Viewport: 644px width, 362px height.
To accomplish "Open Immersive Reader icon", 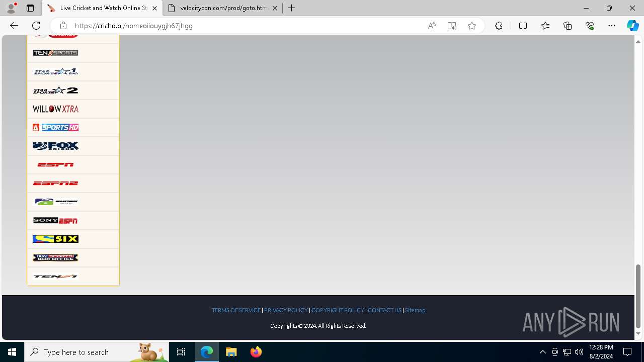I will pyautogui.click(x=452, y=26).
